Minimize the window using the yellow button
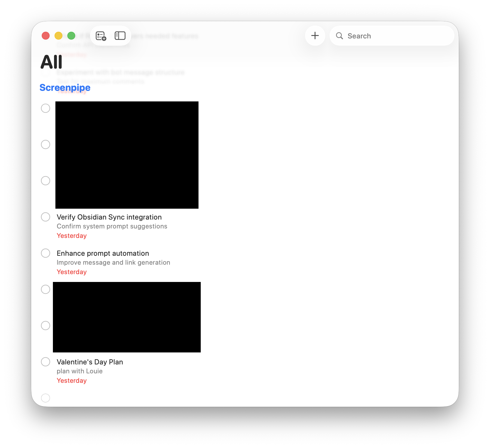The height and width of the screenshot is (448, 490). tap(58, 36)
